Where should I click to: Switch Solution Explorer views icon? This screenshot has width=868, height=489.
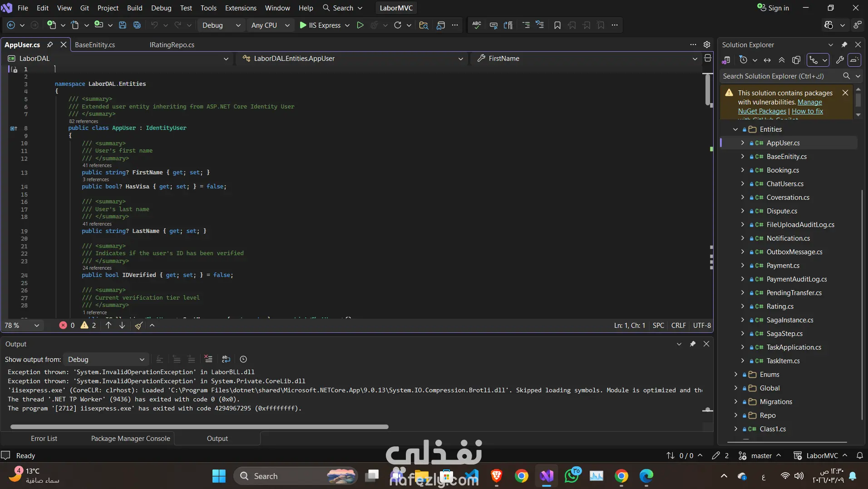726,60
